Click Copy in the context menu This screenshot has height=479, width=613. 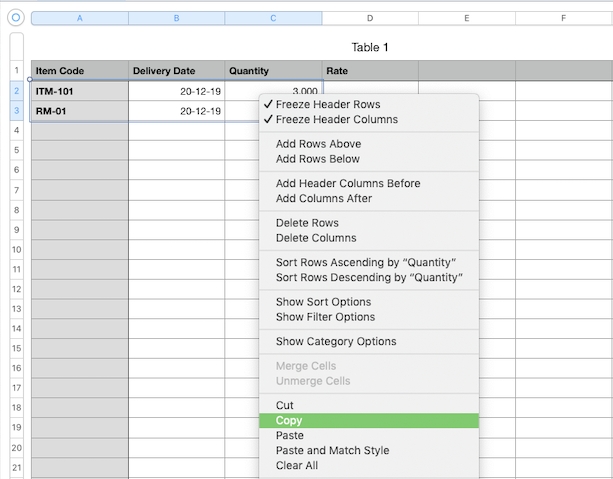click(289, 421)
